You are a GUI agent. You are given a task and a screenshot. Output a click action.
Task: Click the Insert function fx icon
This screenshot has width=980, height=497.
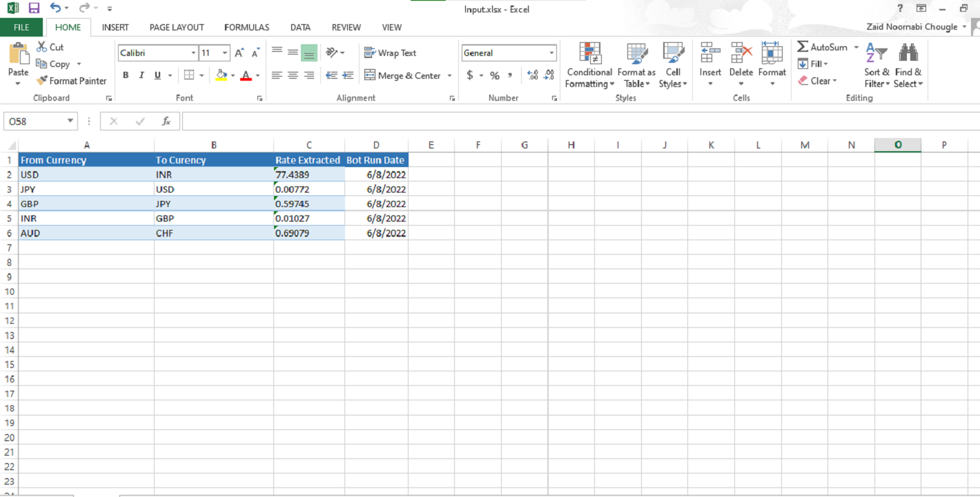point(166,121)
